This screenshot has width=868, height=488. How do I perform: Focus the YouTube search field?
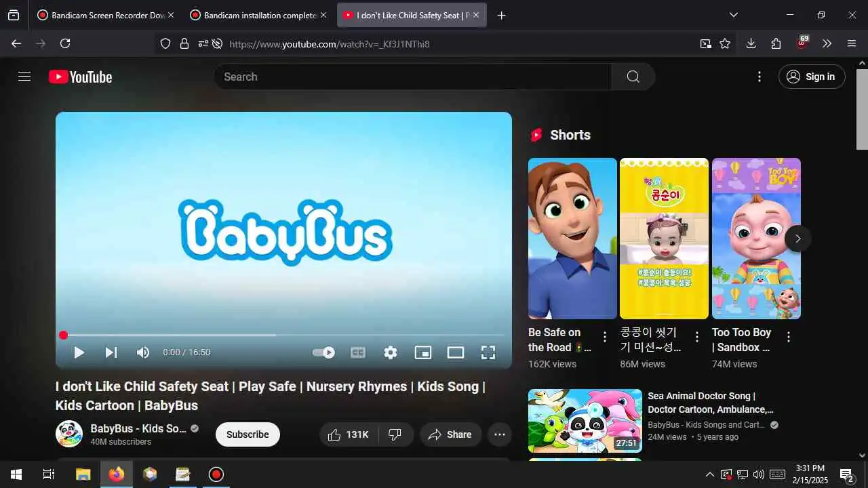(x=412, y=77)
